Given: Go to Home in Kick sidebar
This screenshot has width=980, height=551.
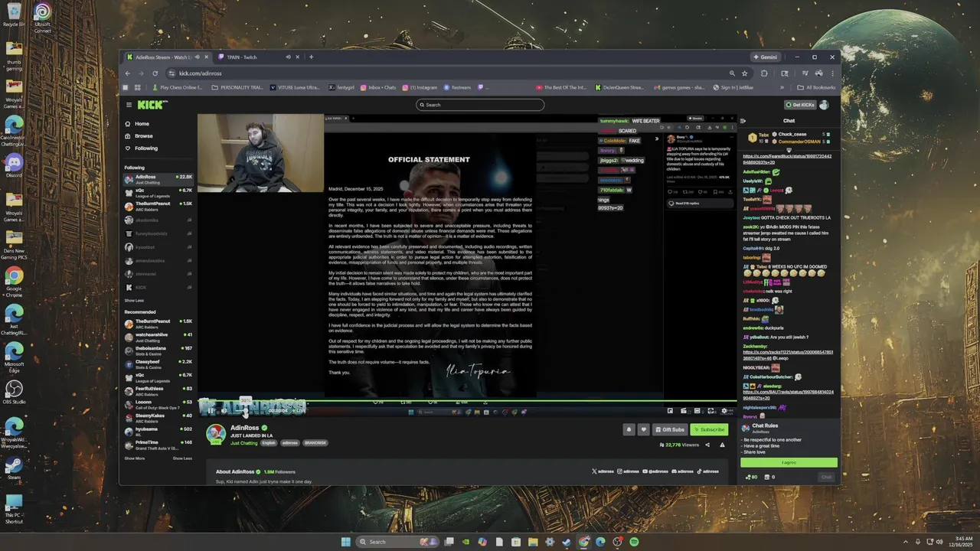Looking at the screenshot, I should tap(142, 124).
